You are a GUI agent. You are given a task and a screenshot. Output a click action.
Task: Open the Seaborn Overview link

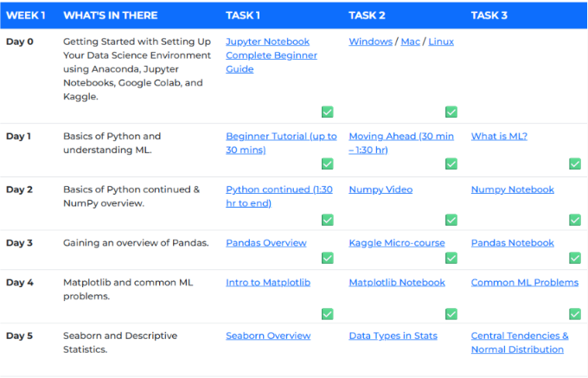(x=268, y=336)
